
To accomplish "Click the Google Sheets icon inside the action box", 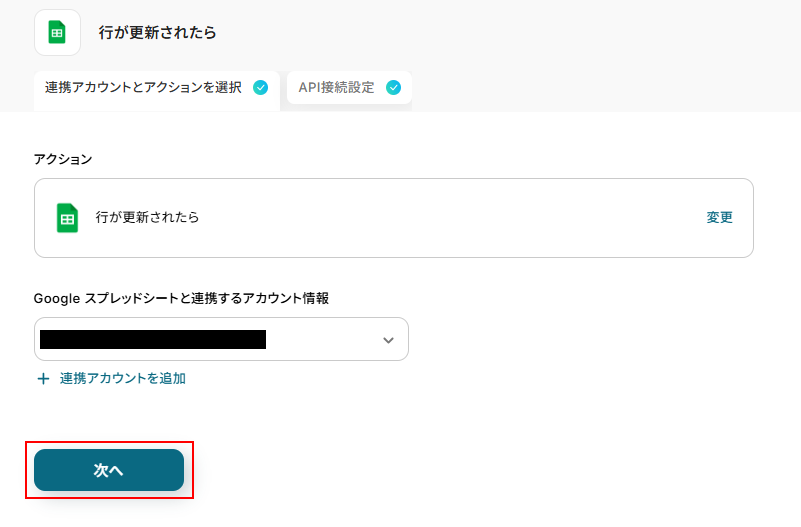I will pos(67,217).
